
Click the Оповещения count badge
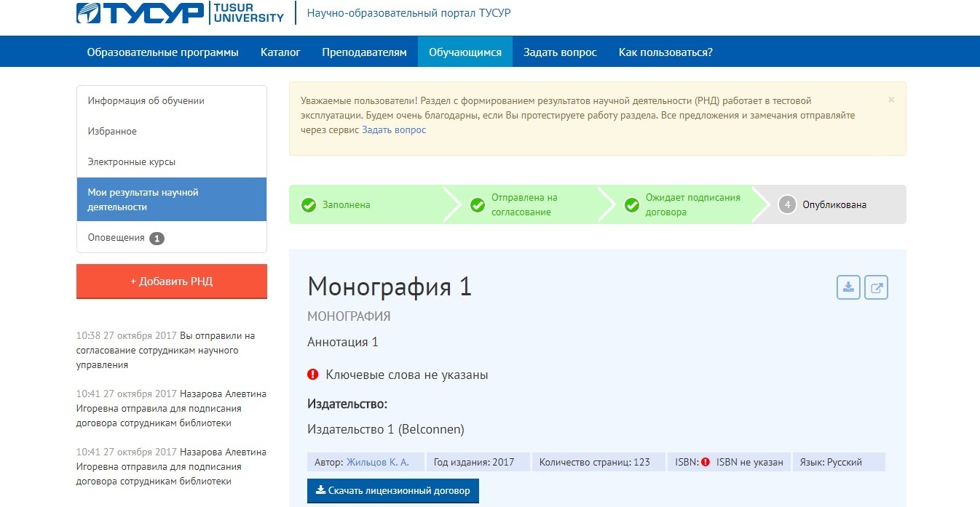(x=157, y=238)
